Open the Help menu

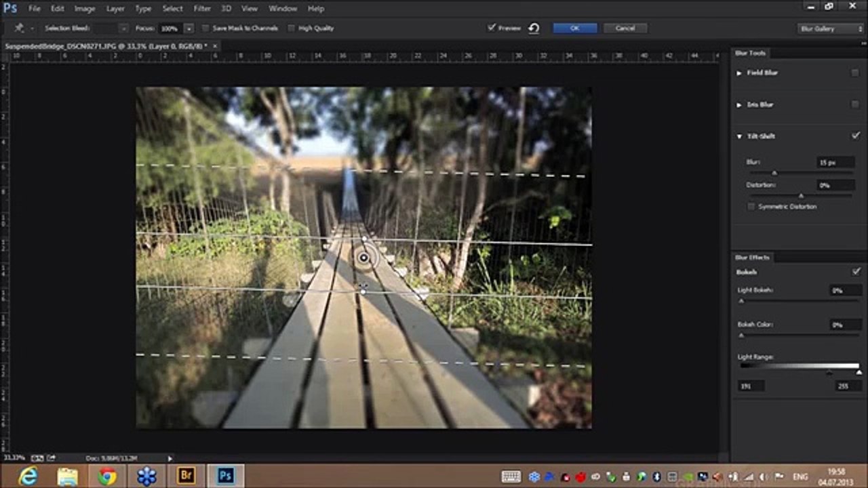316,9
